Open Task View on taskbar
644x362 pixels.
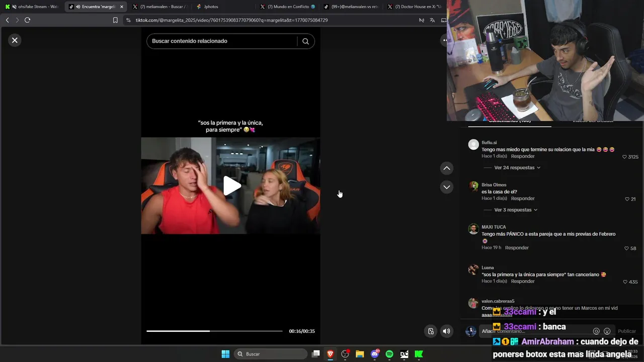(x=315, y=354)
